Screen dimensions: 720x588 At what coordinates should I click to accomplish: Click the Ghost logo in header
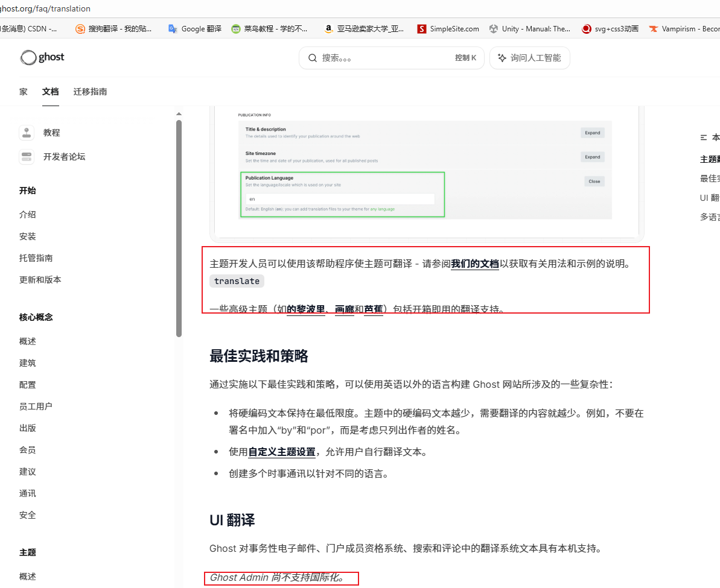[x=42, y=58]
